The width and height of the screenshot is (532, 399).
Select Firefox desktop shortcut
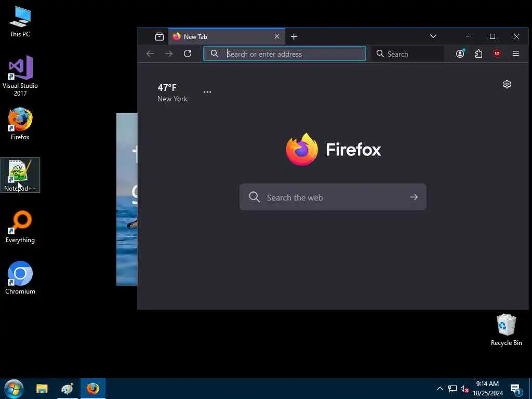[x=20, y=124]
